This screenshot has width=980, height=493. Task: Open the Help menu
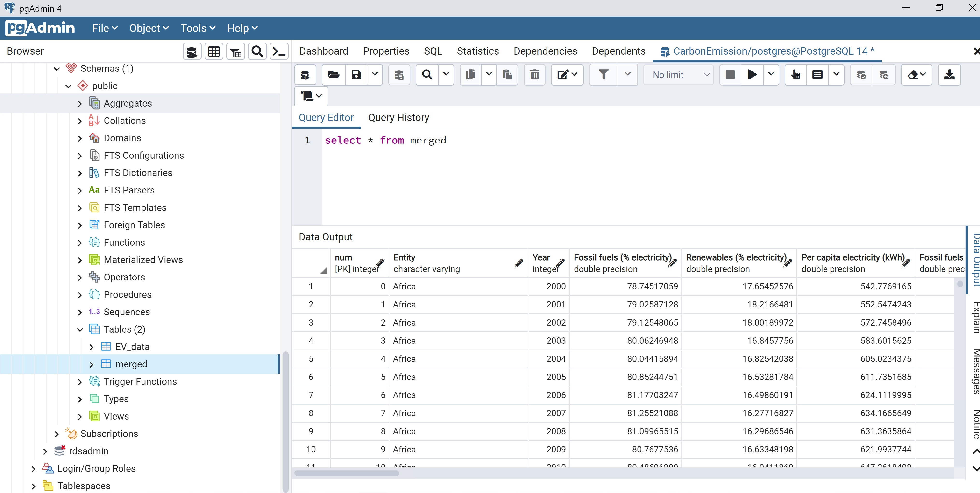[x=242, y=28]
